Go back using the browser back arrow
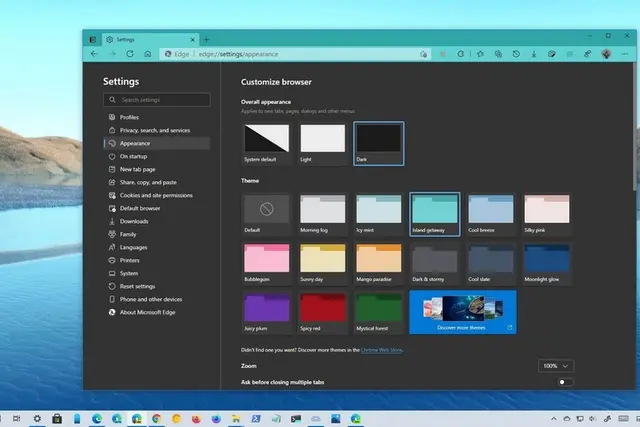 click(94, 54)
